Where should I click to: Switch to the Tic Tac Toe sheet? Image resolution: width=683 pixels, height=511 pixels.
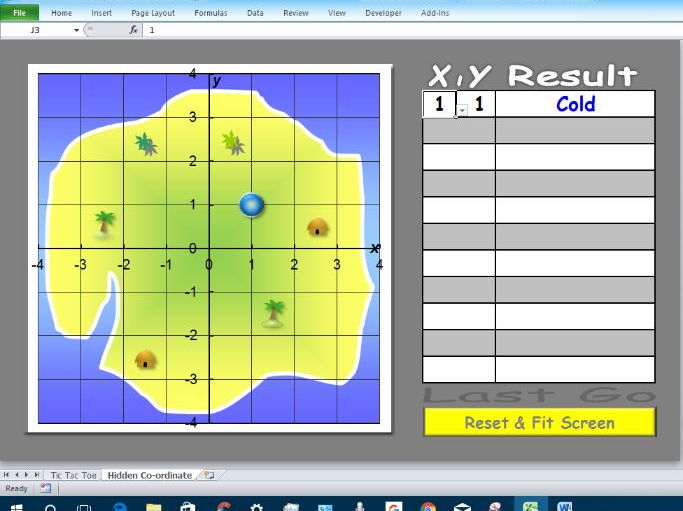(x=73, y=475)
